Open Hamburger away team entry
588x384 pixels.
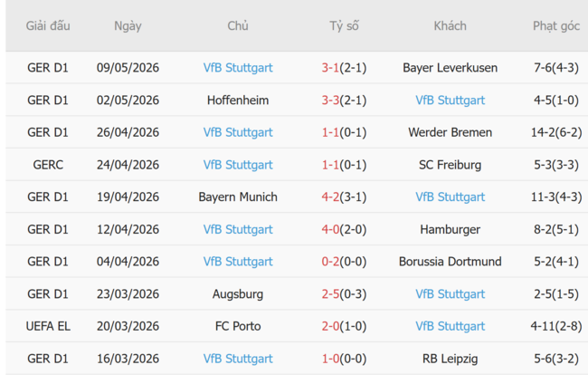[450, 229]
